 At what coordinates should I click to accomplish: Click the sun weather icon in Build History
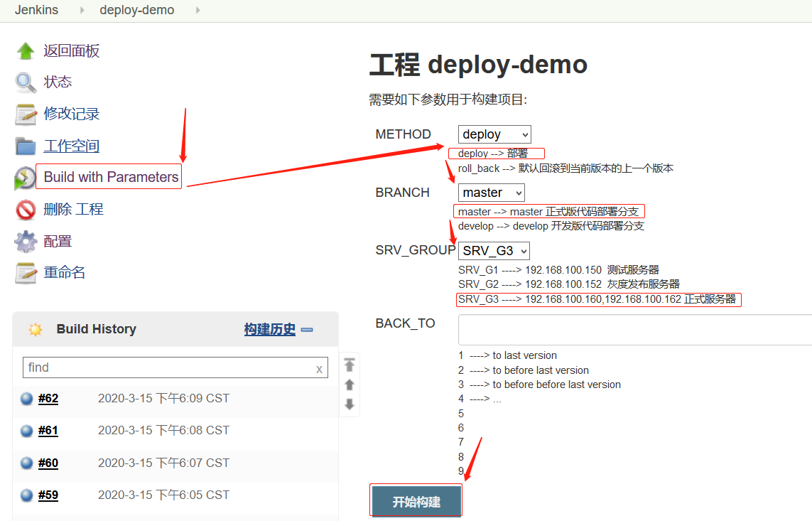[36, 329]
